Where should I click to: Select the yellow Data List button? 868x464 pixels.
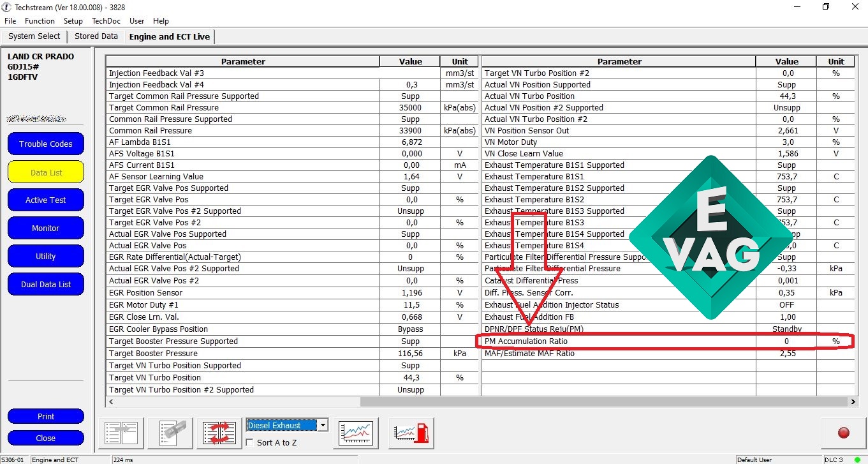(x=46, y=172)
